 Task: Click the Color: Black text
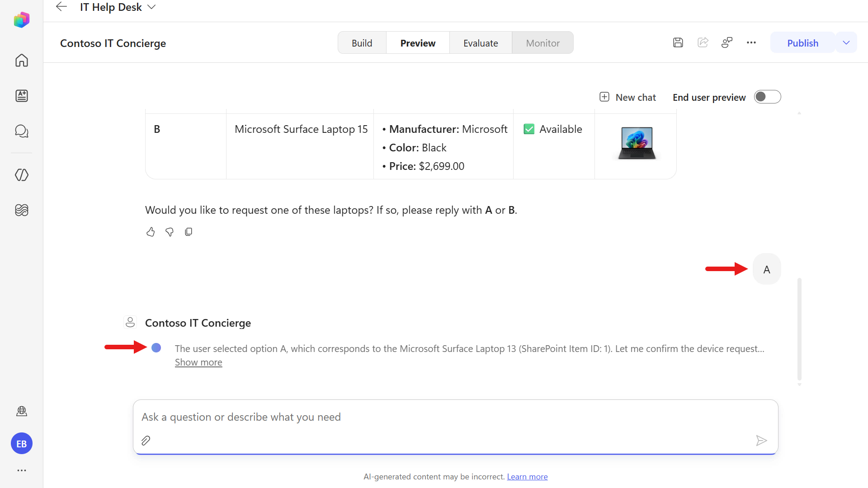[418, 148]
